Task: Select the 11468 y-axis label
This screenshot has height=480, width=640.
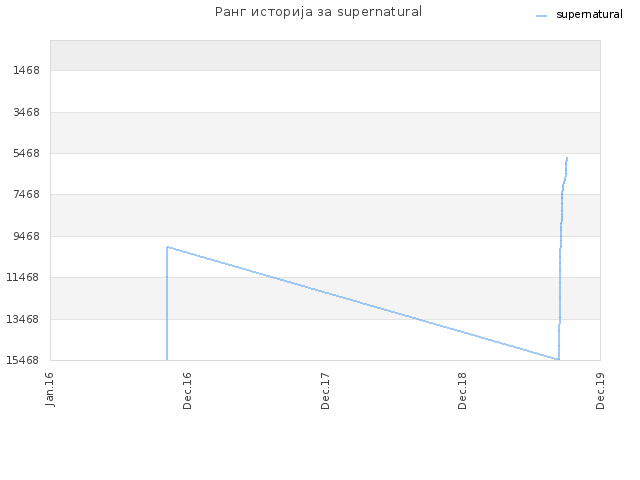Action: click(23, 277)
